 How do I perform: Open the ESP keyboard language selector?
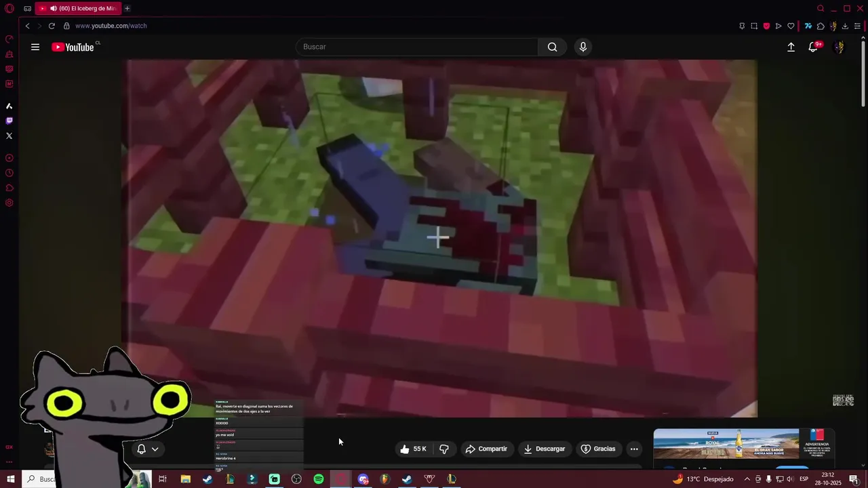tap(804, 479)
